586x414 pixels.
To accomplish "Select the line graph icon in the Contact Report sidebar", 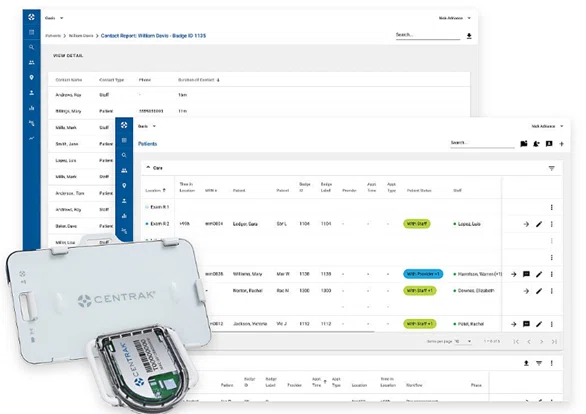I will click(31, 138).
